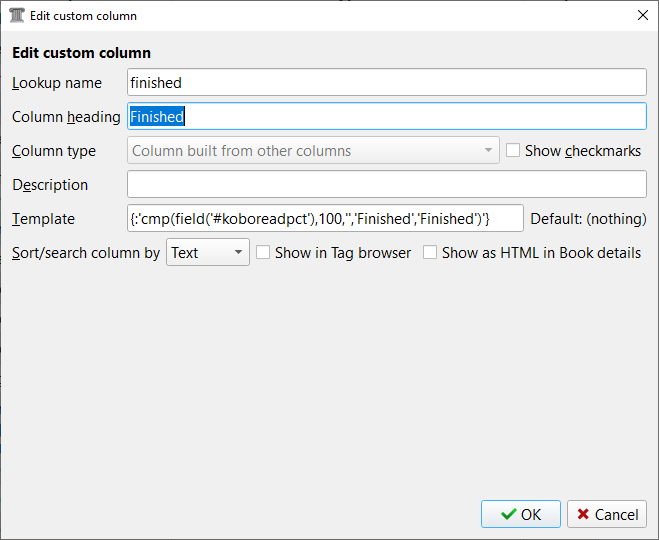Expand the Sort/search column by Text dropdown
The image size is (659, 540).
(x=208, y=253)
